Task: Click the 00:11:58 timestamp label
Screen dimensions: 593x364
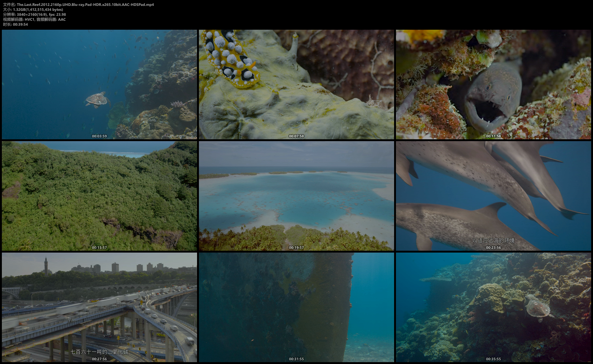Action: [x=493, y=136]
